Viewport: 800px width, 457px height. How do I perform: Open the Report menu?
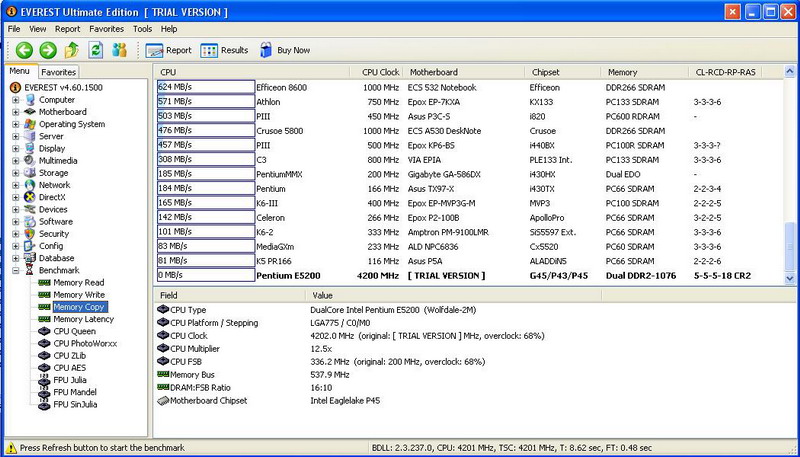67,29
